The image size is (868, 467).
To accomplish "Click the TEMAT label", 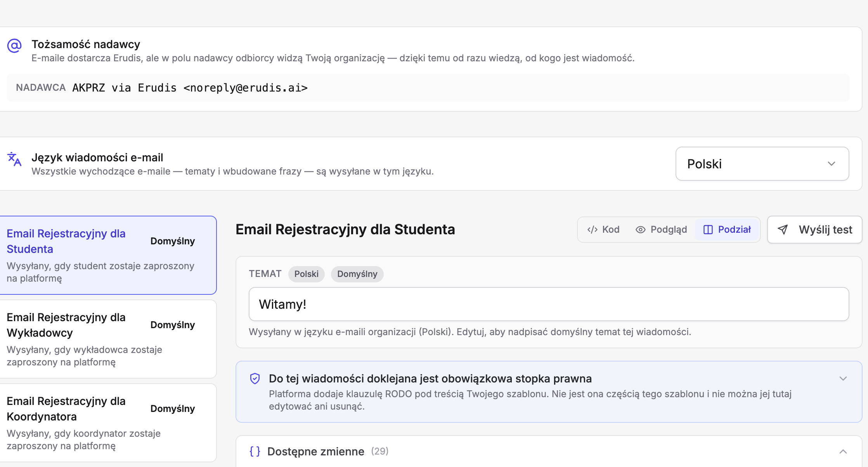I will (x=265, y=274).
